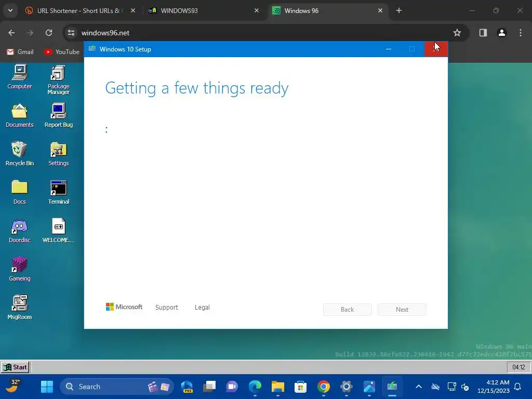Click the Windows 96 Start button

(x=15, y=367)
